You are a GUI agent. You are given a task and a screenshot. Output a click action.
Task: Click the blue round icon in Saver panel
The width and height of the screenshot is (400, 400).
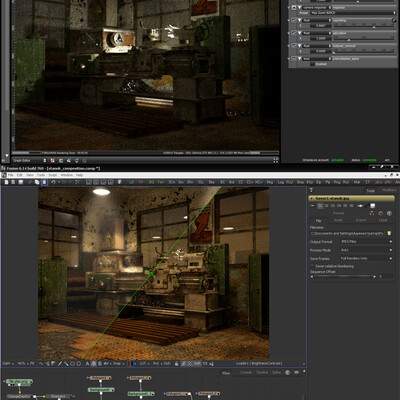pyautogui.click(x=389, y=213)
